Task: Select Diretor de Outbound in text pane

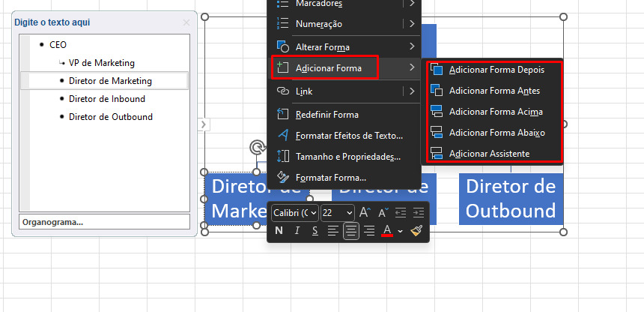Action: tap(111, 117)
